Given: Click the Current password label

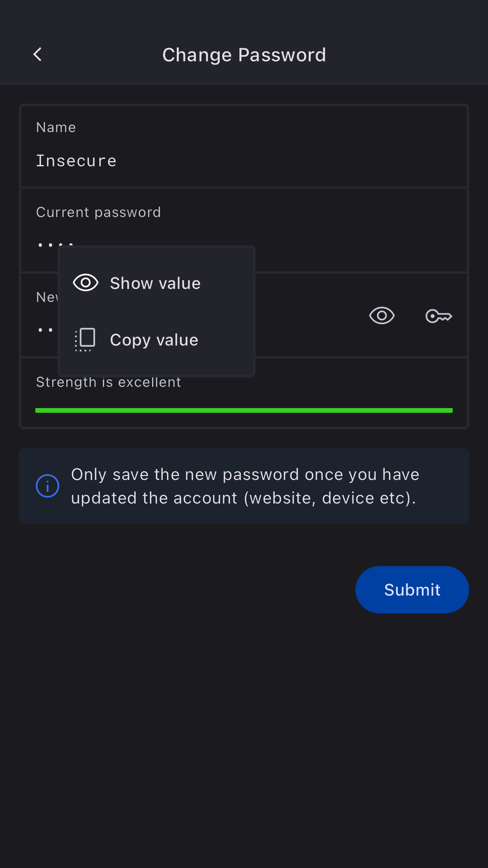Looking at the screenshot, I should 98,212.
